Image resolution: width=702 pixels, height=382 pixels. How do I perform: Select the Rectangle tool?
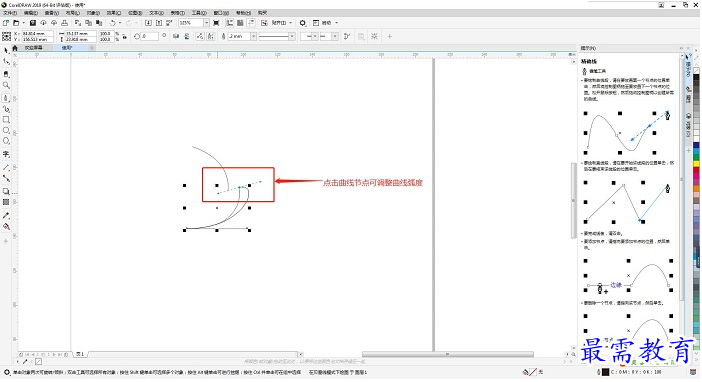click(6, 120)
